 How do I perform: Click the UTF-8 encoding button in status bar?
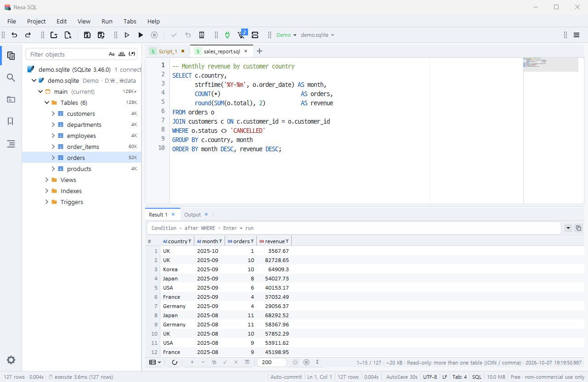[430, 377]
